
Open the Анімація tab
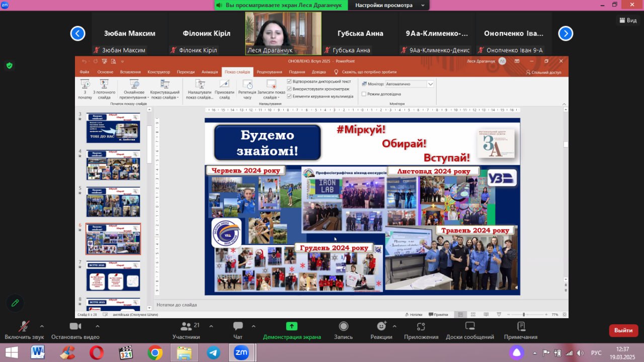pos(210,72)
